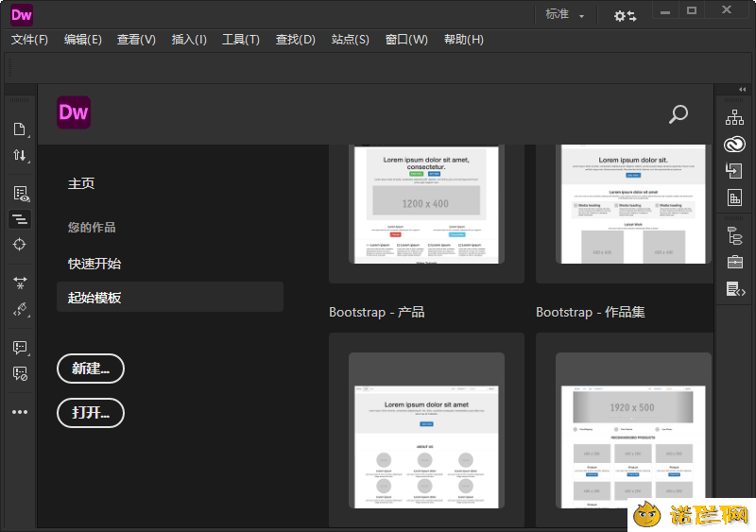Open the 查看(V) menu
Viewport: 756px width, 532px height.
[x=136, y=40]
